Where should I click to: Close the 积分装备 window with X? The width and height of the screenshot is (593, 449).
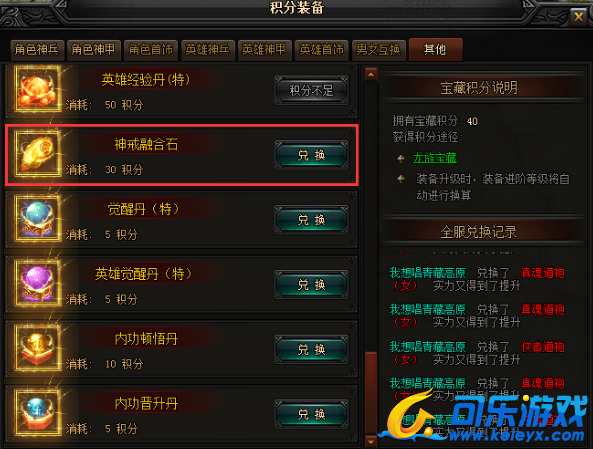pos(578,17)
